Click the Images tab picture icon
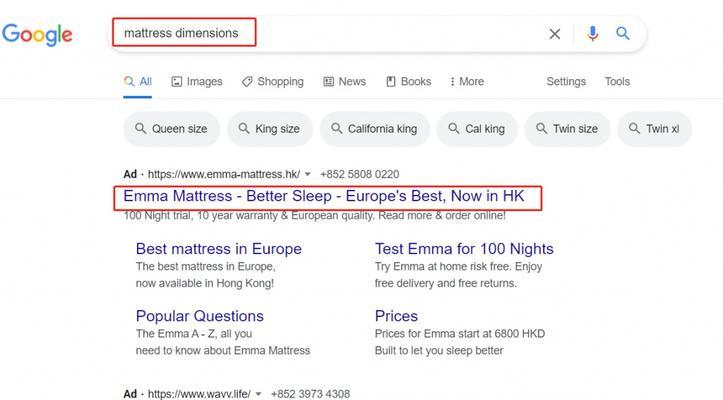 coord(177,82)
